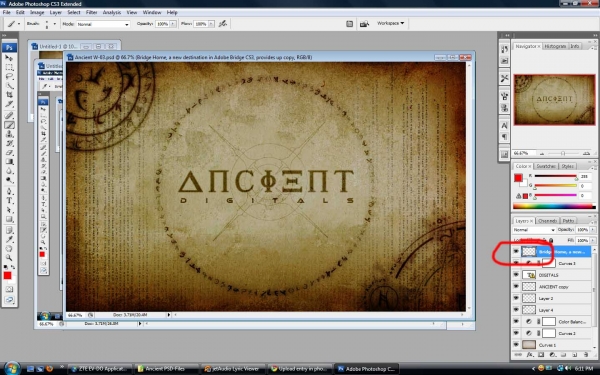600x375 pixels.
Task: Click Delete layer trash icon
Action: (x=586, y=355)
